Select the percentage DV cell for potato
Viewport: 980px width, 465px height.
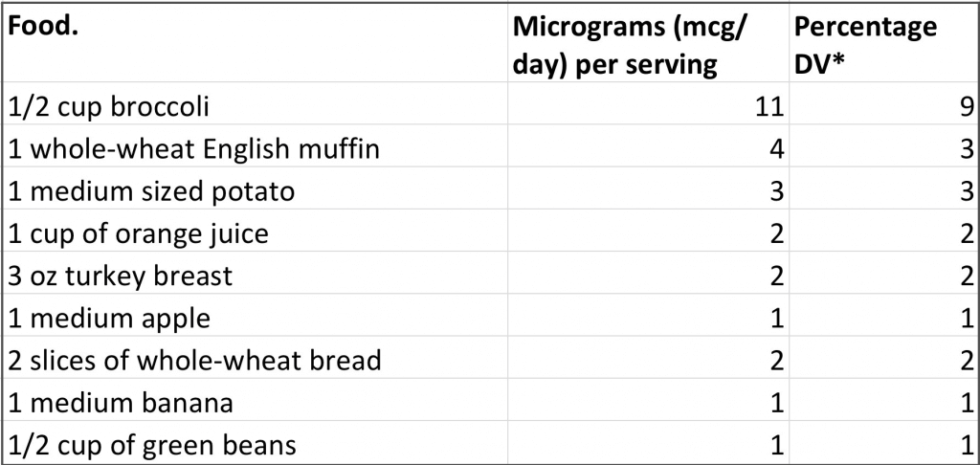tap(881, 190)
